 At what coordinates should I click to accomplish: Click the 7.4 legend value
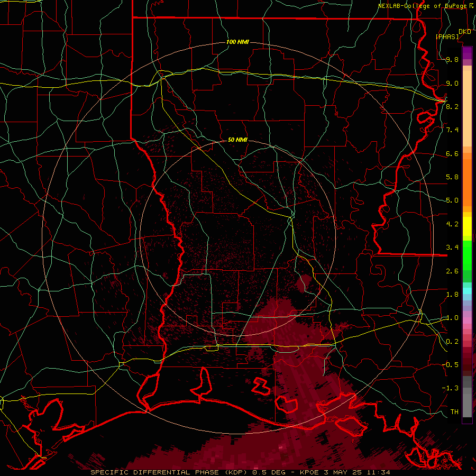click(x=452, y=130)
